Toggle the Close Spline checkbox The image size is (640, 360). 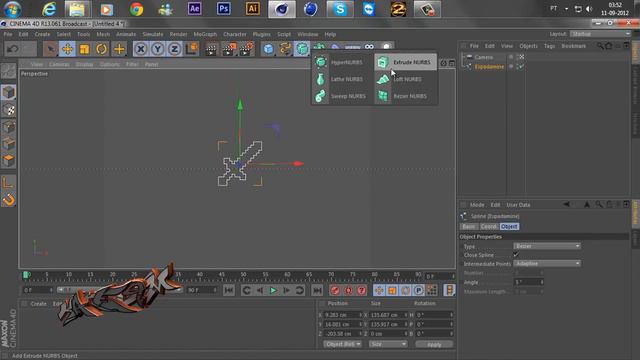pos(516,255)
